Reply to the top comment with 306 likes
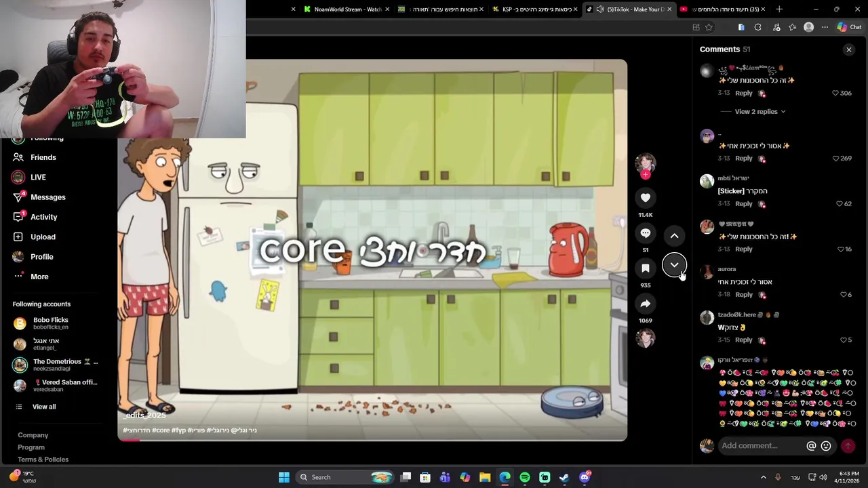 [744, 93]
